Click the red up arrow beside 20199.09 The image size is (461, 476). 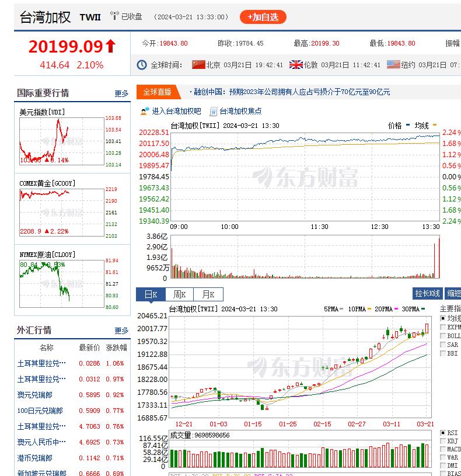point(110,46)
